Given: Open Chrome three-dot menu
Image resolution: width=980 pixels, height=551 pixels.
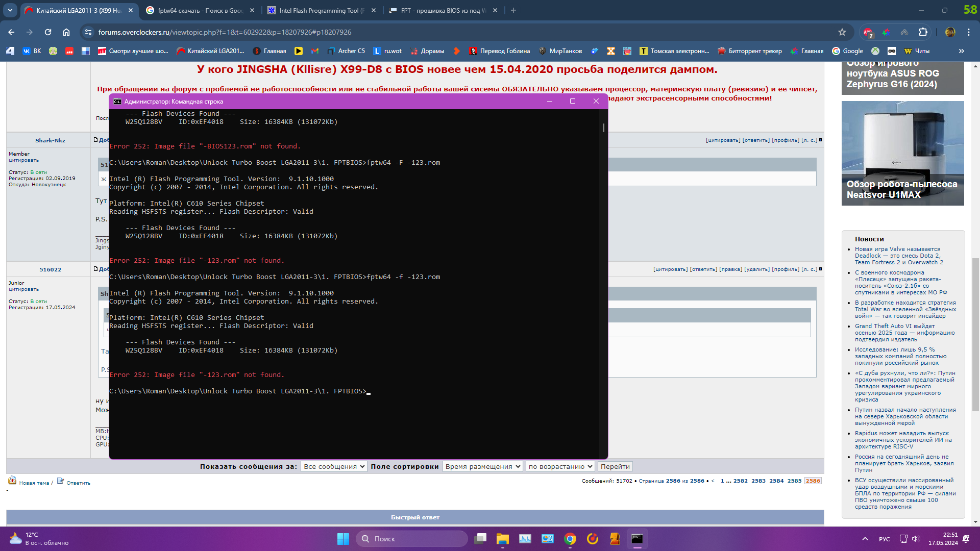Looking at the screenshot, I should (x=968, y=32).
